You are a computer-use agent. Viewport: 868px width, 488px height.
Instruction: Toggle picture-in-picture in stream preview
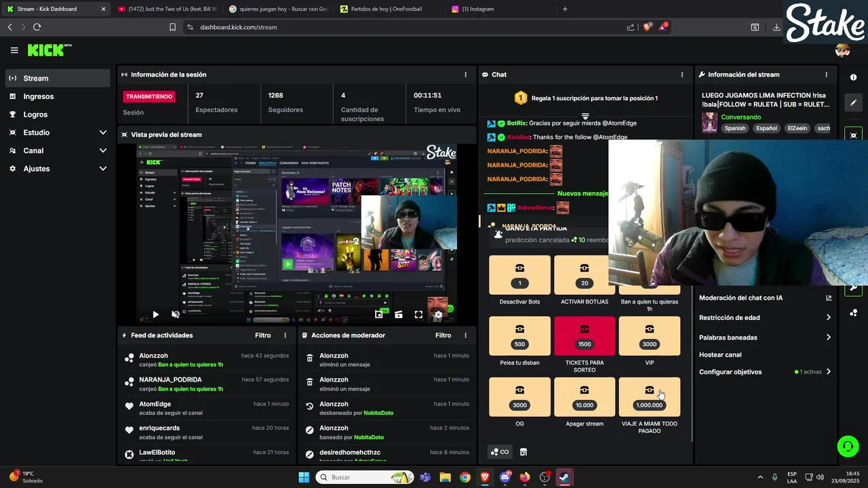(x=379, y=314)
